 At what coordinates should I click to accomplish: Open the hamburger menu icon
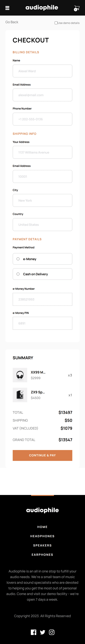[x=8, y=8]
